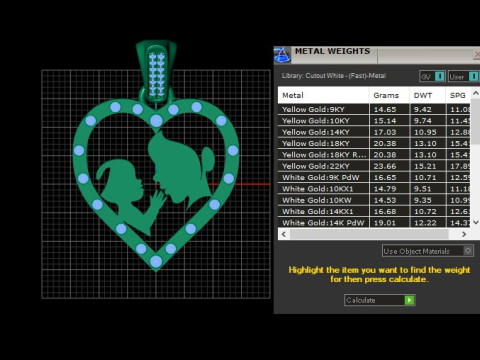
Task: Select the pendant bail in the viewport
Action: [156, 72]
